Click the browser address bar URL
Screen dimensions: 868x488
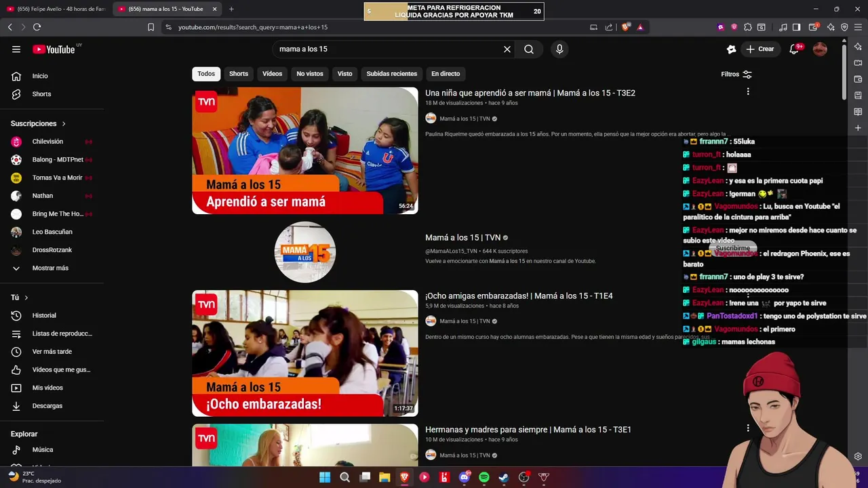pyautogui.click(x=253, y=27)
